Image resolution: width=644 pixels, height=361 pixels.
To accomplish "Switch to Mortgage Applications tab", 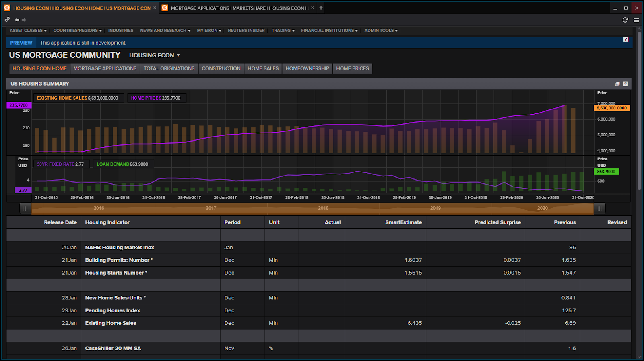I will click(105, 68).
